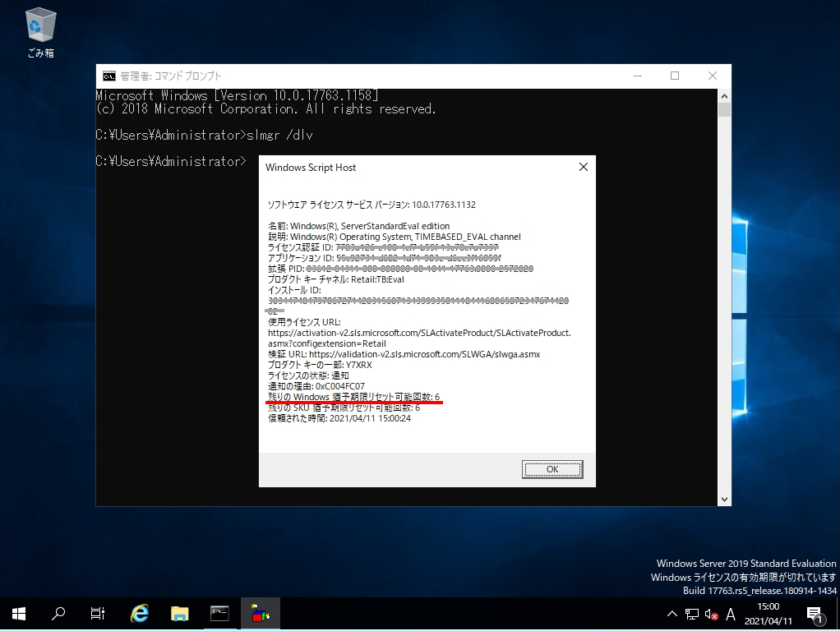This screenshot has height=631, width=840.
Task: Close the Windows Script Host dialog
Action: (584, 167)
